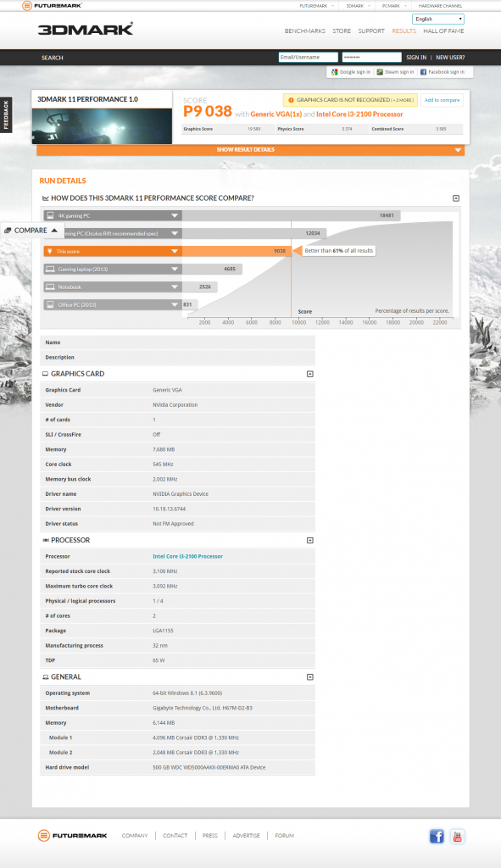Screen dimensions: 501x868
Task: Focus the password field
Action: tap(371, 57)
